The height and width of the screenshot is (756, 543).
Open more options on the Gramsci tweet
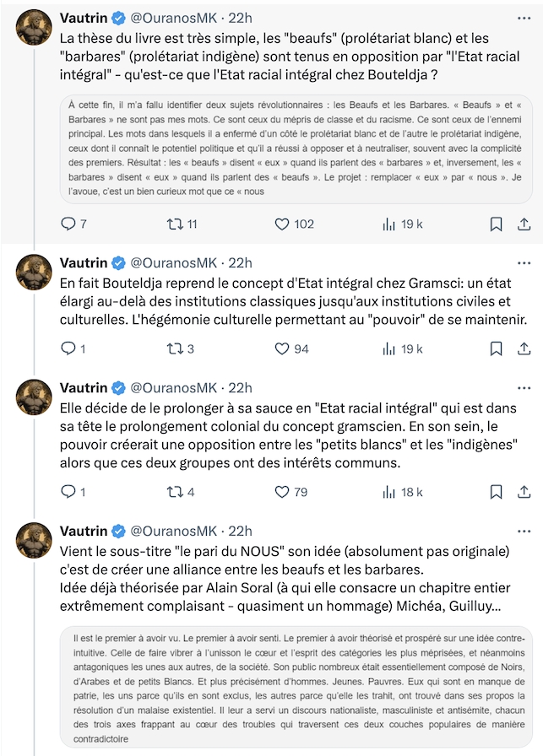[524, 262]
